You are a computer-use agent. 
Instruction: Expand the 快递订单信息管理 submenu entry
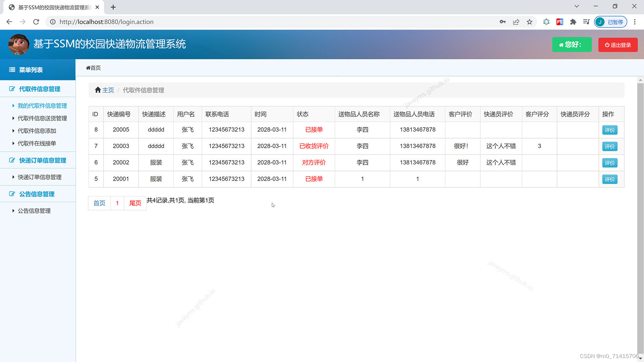(x=40, y=177)
